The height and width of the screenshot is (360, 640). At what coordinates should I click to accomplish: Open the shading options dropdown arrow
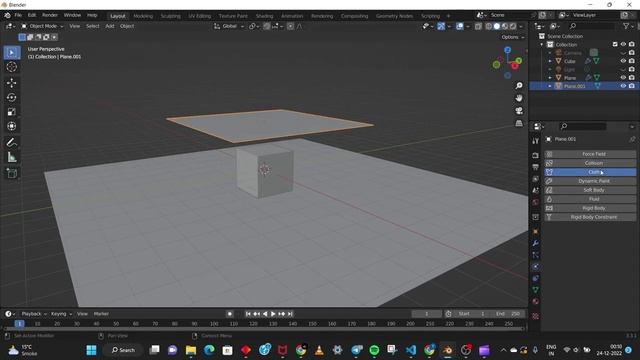tap(521, 26)
